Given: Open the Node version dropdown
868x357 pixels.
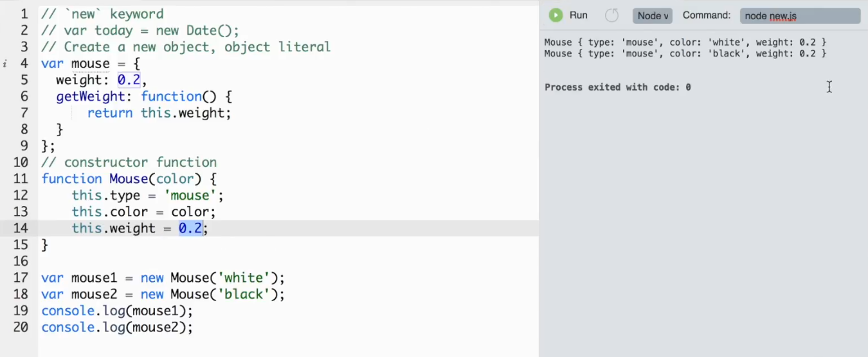Looking at the screenshot, I should (x=653, y=16).
